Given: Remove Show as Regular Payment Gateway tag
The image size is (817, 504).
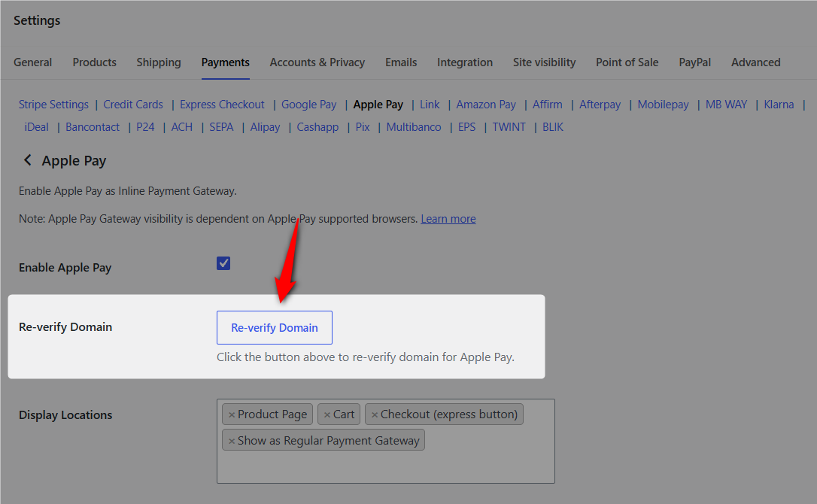Looking at the screenshot, I should [232, 441].
